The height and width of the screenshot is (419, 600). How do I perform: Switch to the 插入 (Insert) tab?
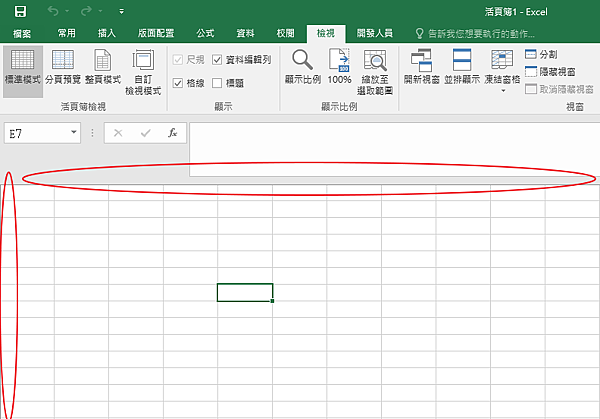[106, 34]
